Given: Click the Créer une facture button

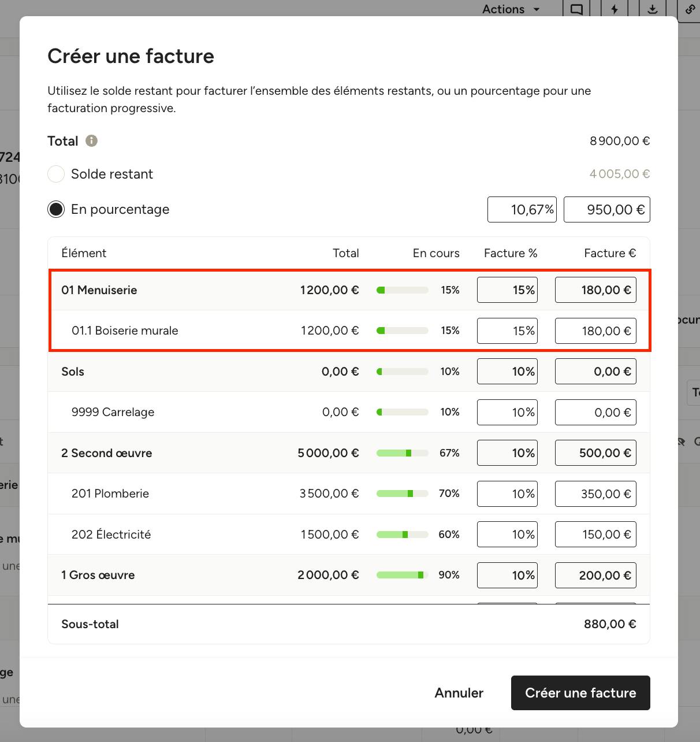Looking at the screenshot, I should coord(580,693).
